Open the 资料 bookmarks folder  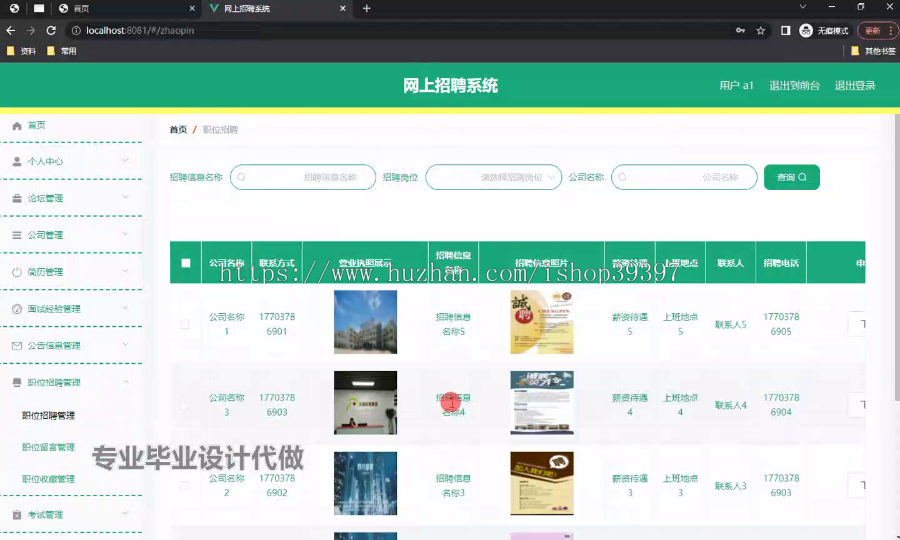[x=21, y=51]
